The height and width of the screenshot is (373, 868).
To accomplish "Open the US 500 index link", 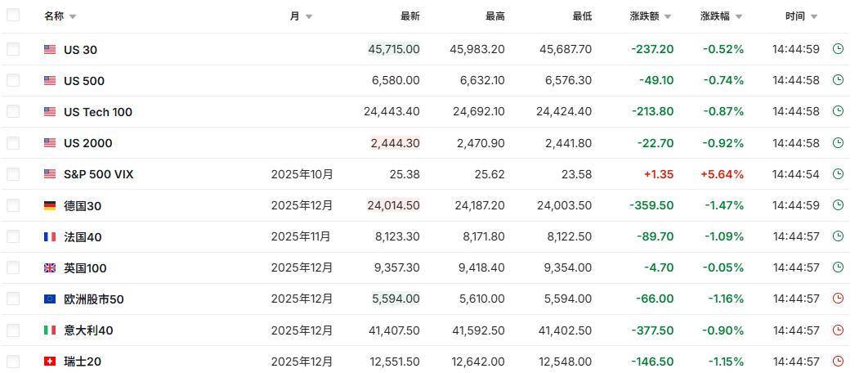I will (x=84, y=81).
